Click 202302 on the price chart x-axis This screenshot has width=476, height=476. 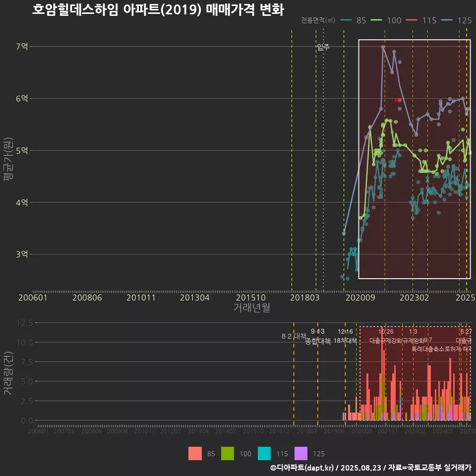point(415,297)
